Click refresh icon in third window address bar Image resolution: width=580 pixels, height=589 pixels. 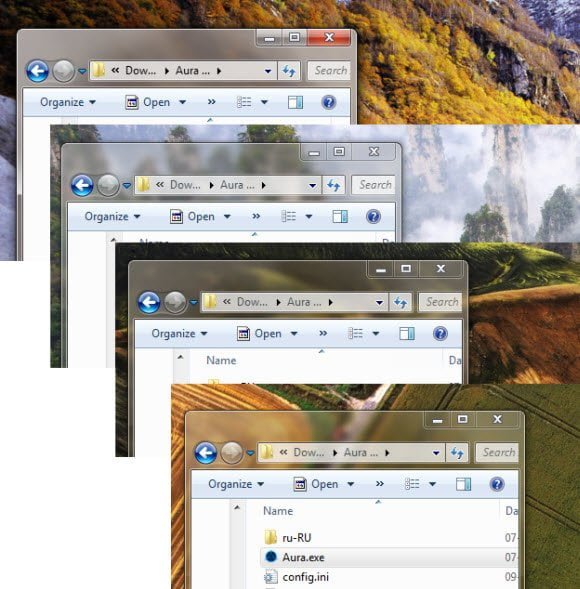[x=400, y=302]
